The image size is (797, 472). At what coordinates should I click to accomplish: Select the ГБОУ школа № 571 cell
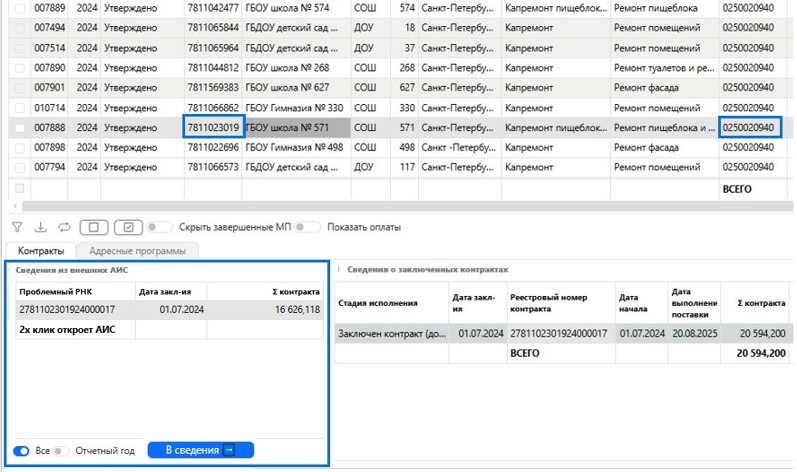pyautogui.click(x=296, y=128)
